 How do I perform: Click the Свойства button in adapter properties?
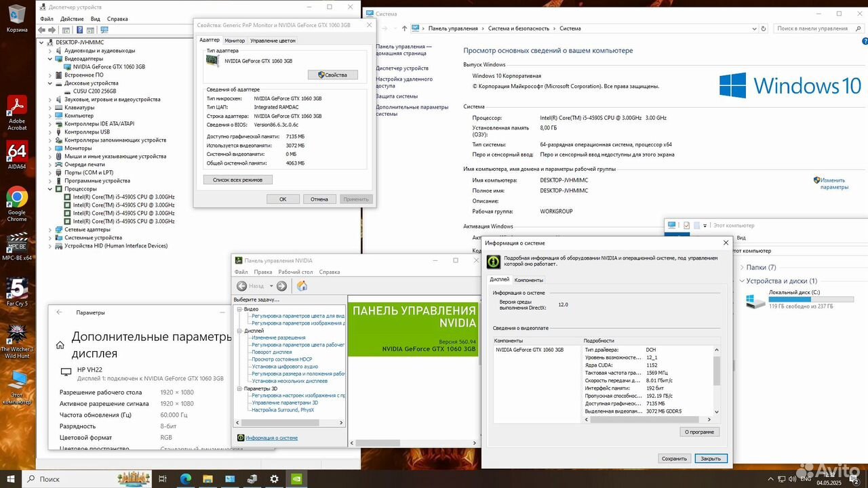coord(332,75)
